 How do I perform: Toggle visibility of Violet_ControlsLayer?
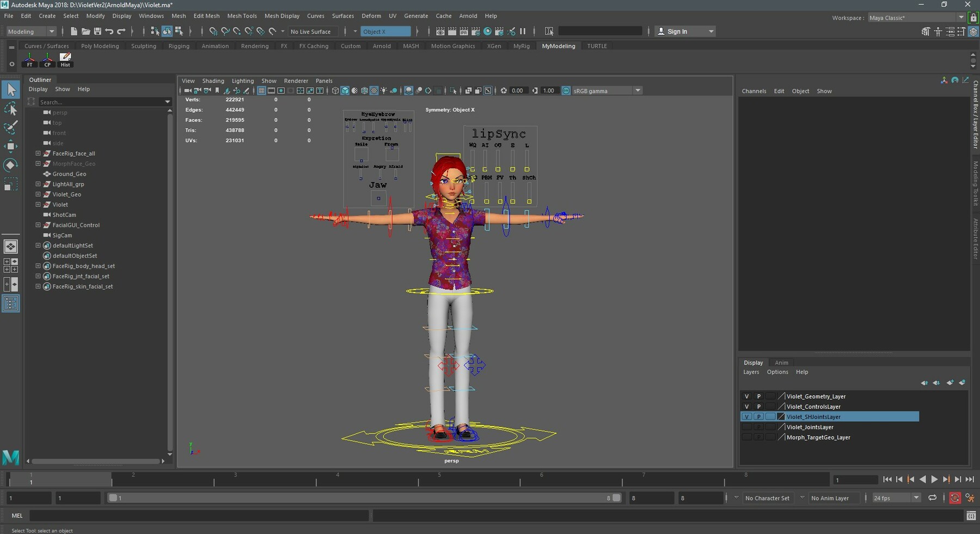[x=746, y=406]
